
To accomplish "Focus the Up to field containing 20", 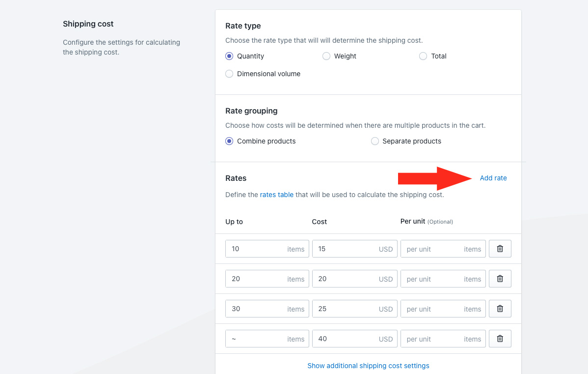I will [255, 279].
